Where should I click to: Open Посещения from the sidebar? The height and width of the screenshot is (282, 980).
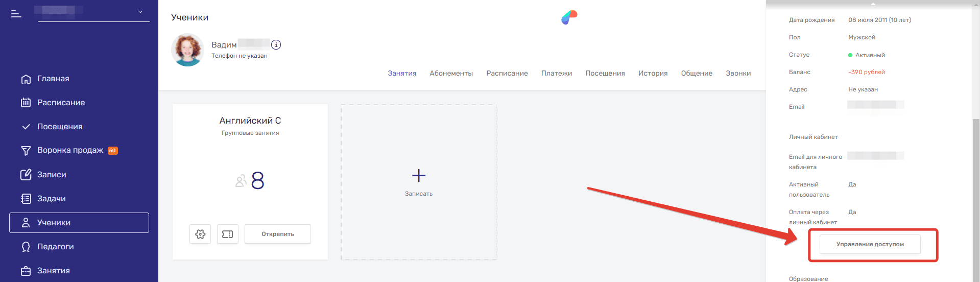point(59,127)
